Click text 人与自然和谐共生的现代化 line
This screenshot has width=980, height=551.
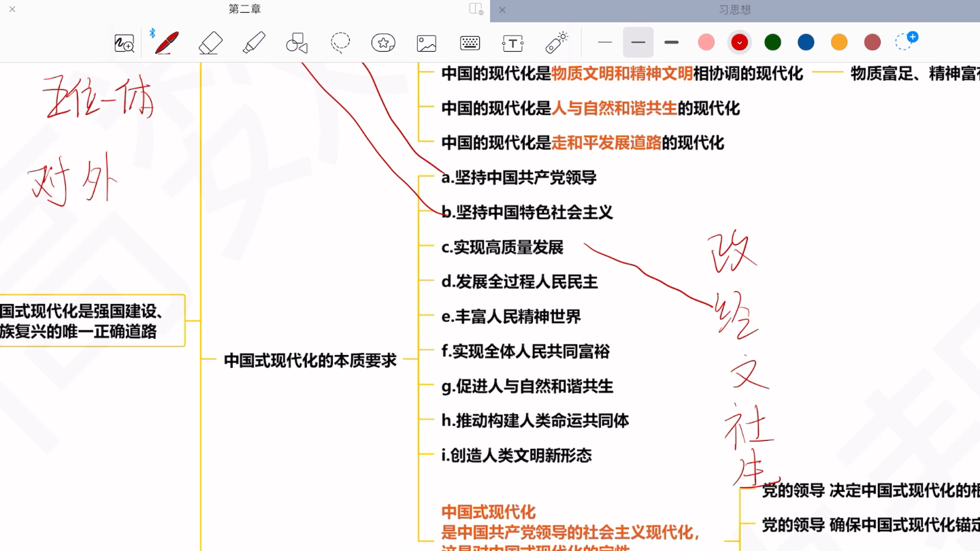pyautogui.click(x=590, y=108)
